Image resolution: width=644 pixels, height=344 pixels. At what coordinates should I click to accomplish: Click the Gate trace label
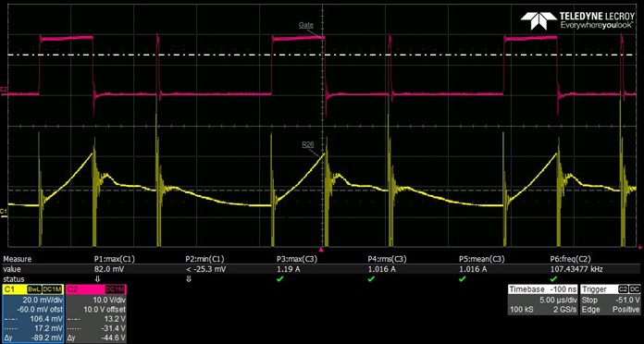tap(305, 25)
